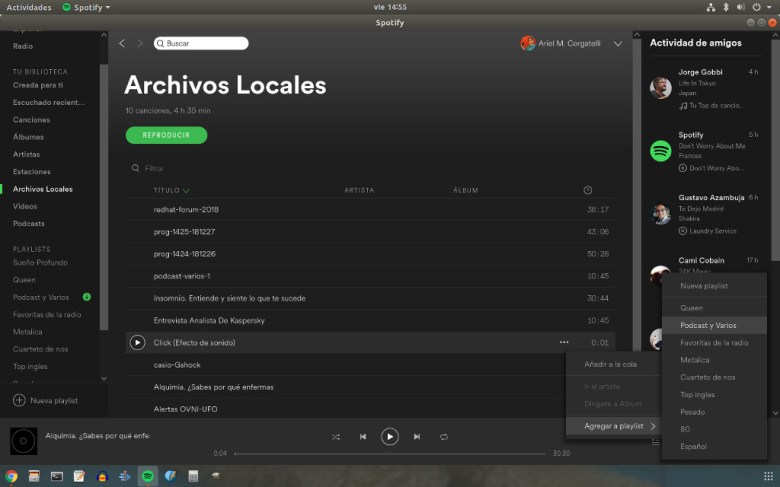Click the Buscar search field
This screenshot has height=487, width=780.
201,43
